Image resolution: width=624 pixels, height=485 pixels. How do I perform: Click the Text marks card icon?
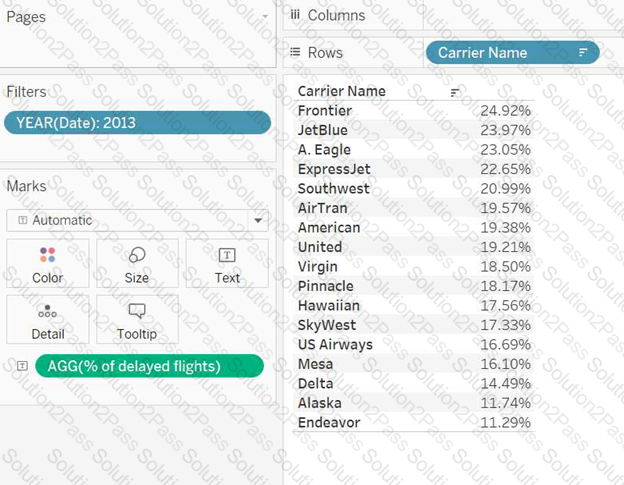click(227, 256)
